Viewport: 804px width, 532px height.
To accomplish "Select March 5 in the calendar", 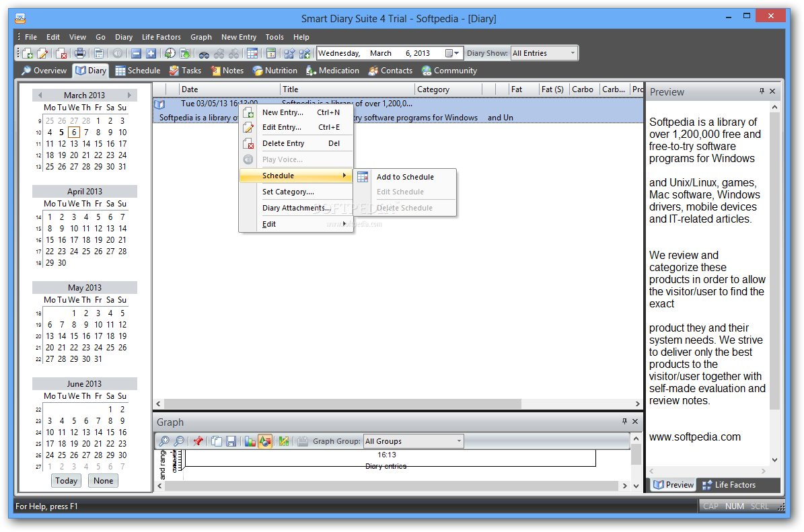I will [61, 132].
